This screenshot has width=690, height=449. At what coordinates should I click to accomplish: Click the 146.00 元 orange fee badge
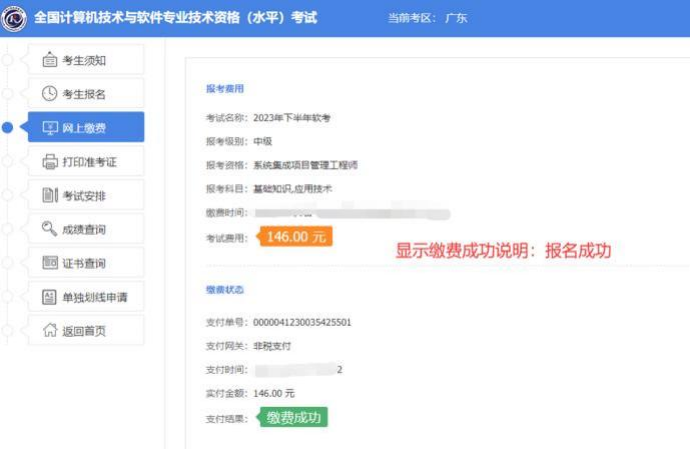(x=296, y=237)
